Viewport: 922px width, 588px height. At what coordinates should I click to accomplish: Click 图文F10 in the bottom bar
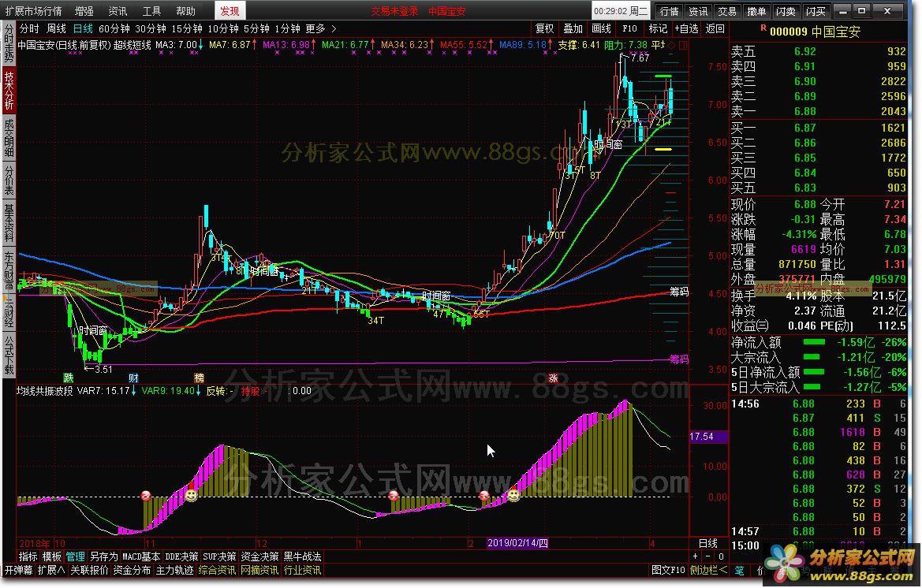point(669,571)
